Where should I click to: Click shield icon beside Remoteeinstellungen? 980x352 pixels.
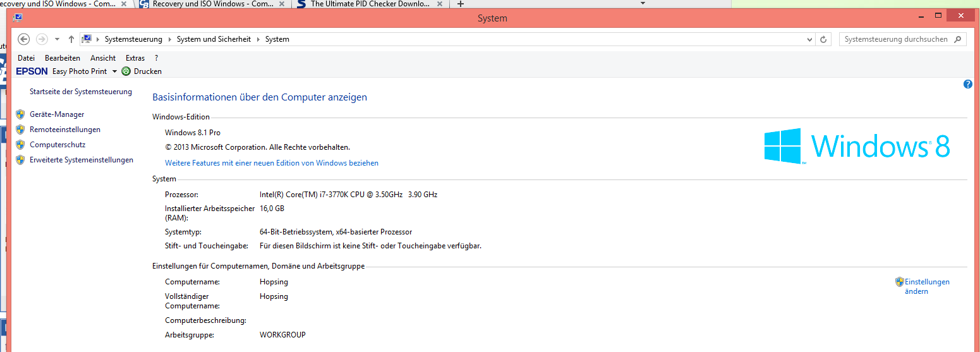point(20,130)
